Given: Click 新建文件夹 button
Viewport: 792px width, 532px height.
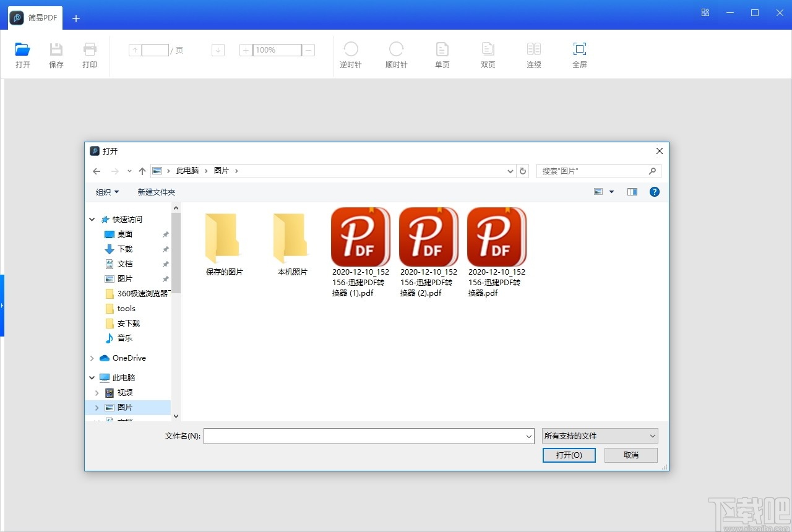Looking at the screenshot, I should pos(157,192).
